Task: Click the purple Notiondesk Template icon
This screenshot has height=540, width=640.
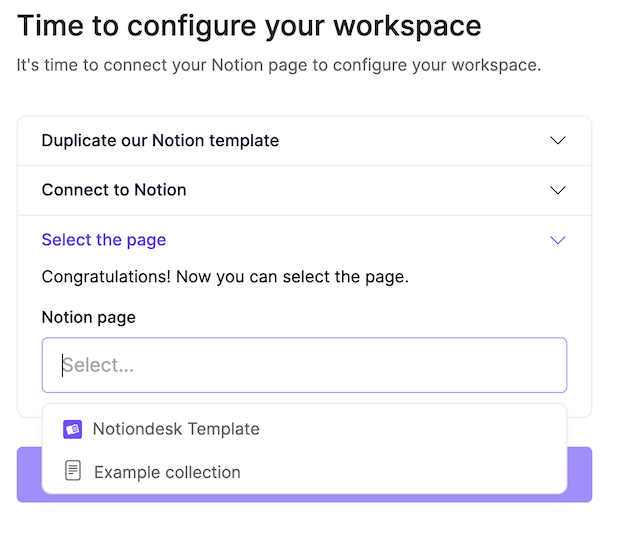Action: coord(72,429)
